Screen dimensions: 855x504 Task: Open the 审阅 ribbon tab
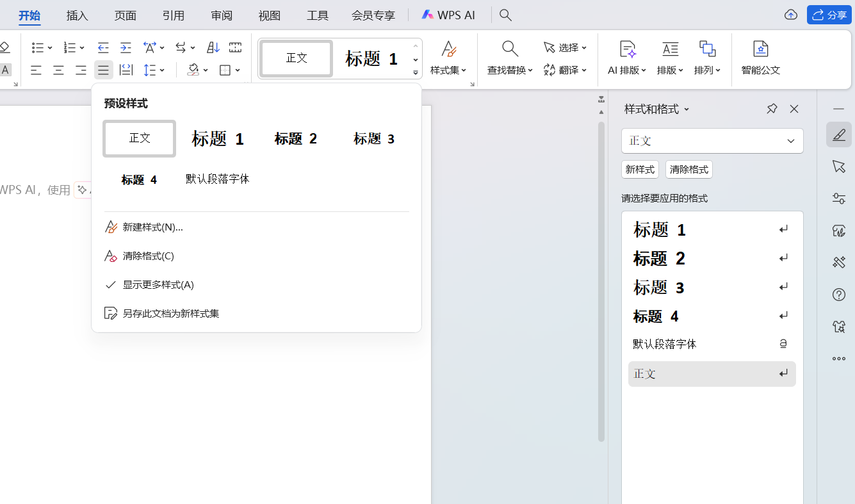point(221,15)
